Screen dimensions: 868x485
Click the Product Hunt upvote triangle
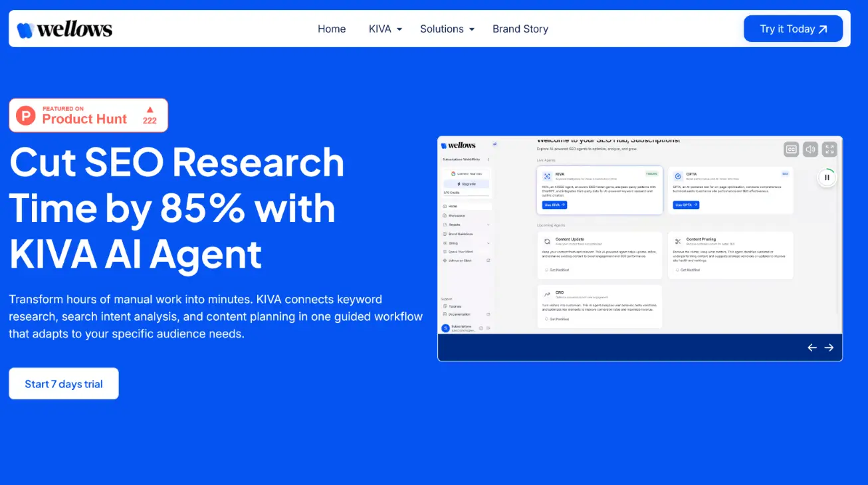pos(150,110)
